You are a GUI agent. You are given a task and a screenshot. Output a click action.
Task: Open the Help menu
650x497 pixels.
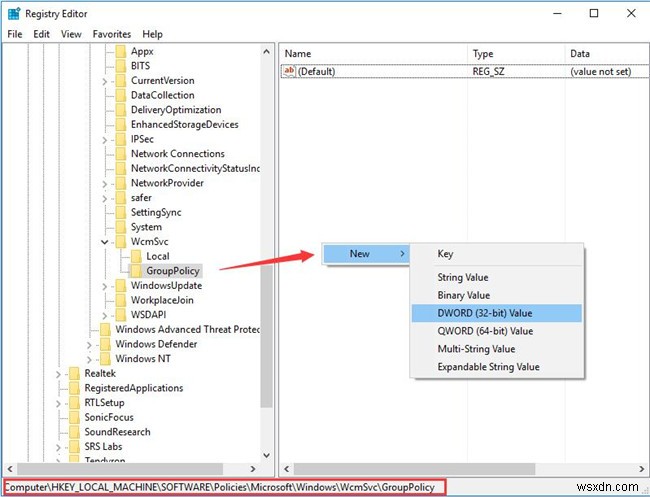153,34
